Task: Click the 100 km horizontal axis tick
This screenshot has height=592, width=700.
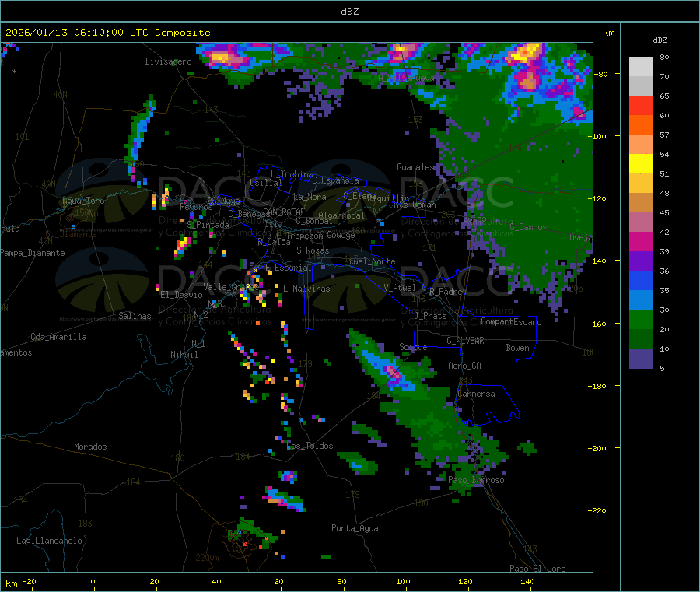Action: pos(403,581)
